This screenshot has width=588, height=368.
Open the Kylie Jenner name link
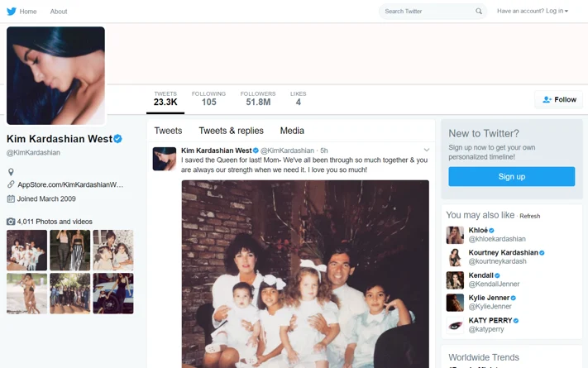coord(489,298)
